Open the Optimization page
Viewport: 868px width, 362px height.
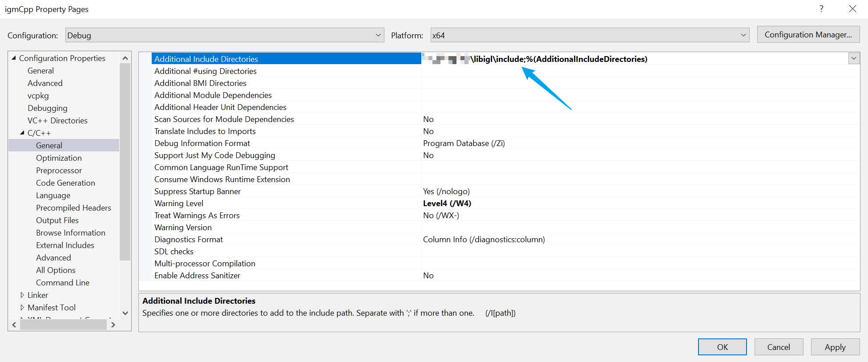click(x=59, y=158)
